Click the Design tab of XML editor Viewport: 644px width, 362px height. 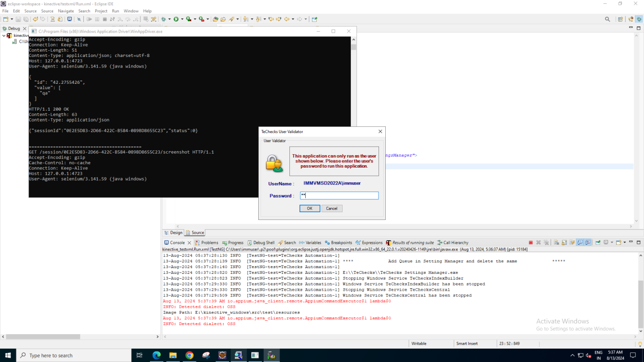pos(173,233)
